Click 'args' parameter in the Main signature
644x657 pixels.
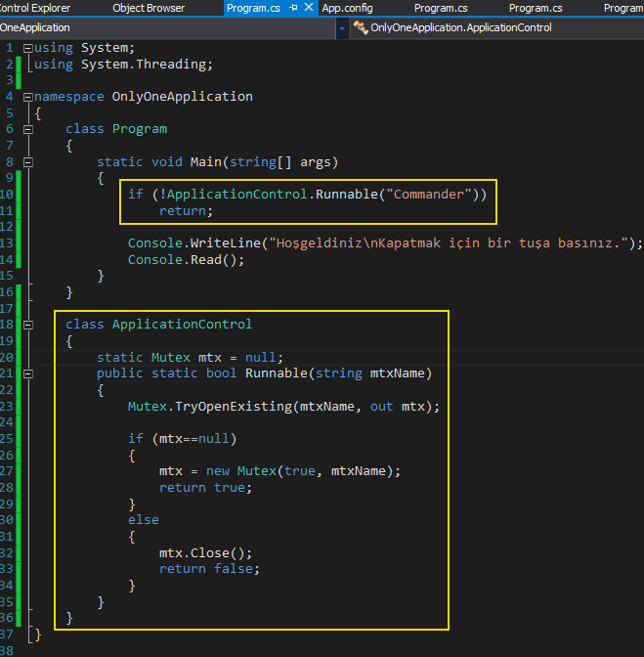pyautogui.click(x=316, y=162)
